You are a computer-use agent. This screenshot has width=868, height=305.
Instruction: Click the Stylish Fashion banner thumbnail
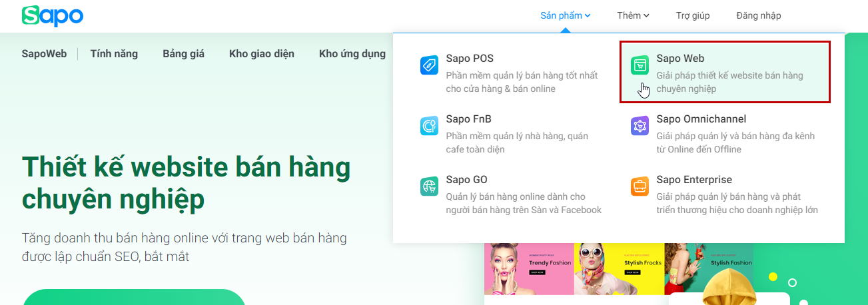709,268
